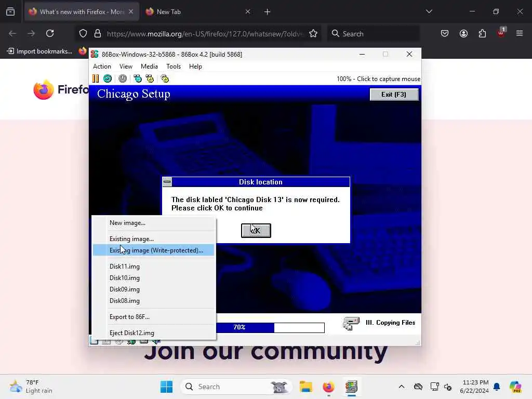The height and width of the screenshot is (399, 532).
Task: Show hidden system tray icons
Action: pos(402,387)
